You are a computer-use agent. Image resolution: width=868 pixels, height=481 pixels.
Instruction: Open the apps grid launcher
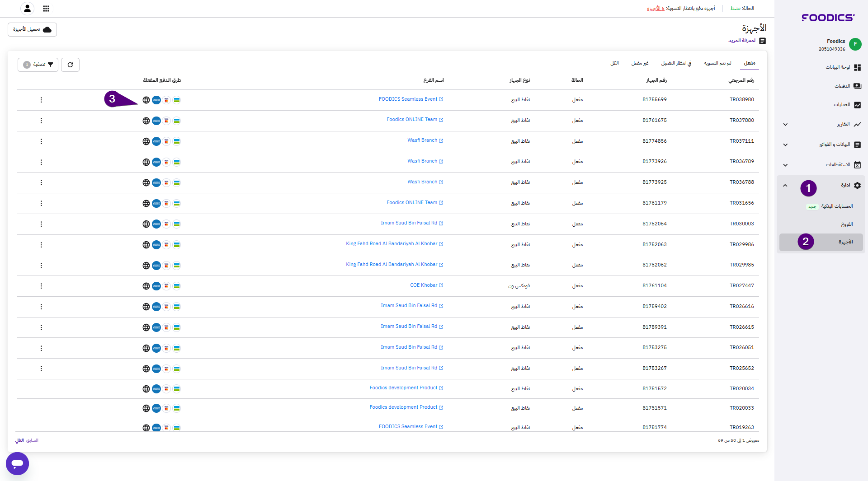46,8
